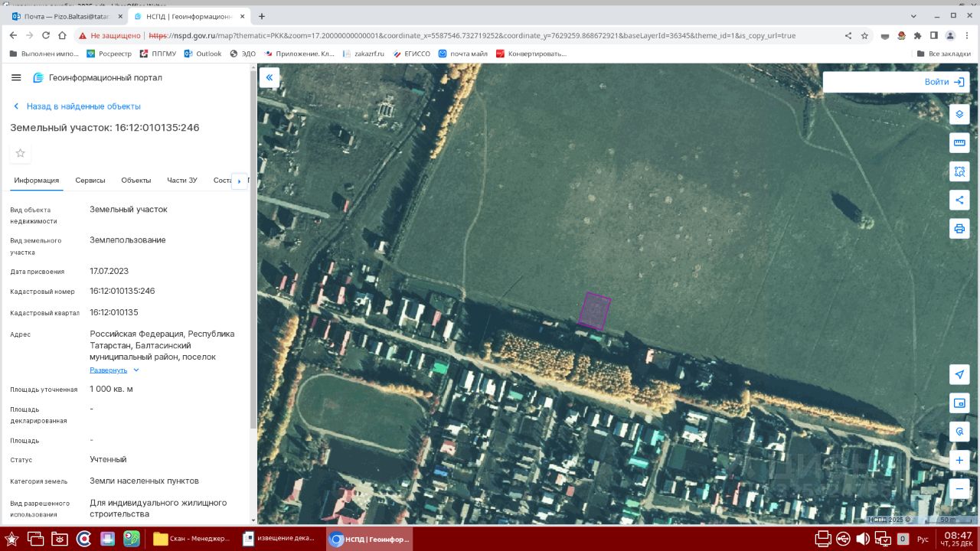Click the Не защищено security warning
Image resolution: width=980 pixels, height=551 pixels.
(x=109, y=35)
